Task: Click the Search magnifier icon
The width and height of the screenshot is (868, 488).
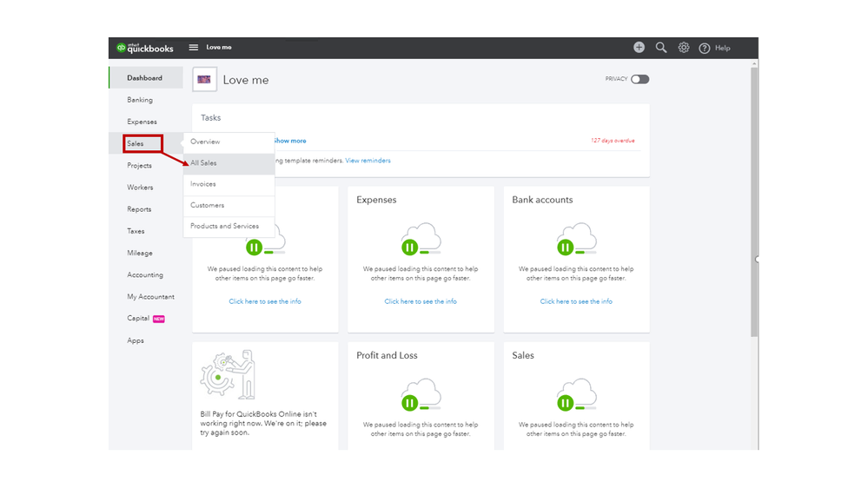Action: (661, 48)
